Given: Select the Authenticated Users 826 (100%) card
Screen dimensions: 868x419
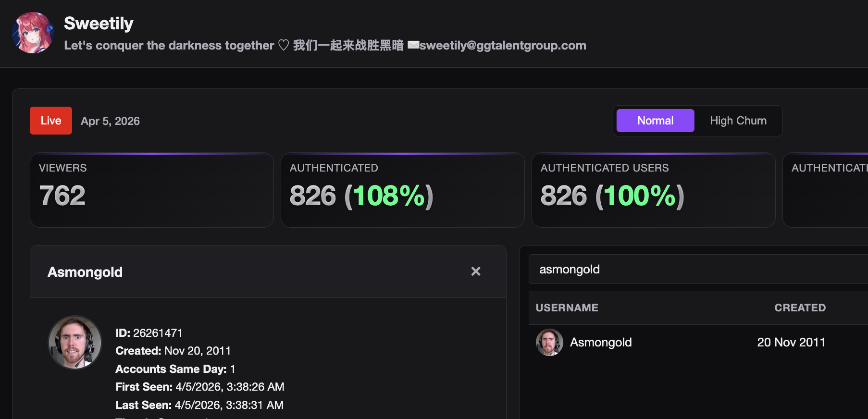Looking at the screenshot, I should (654, 190).
